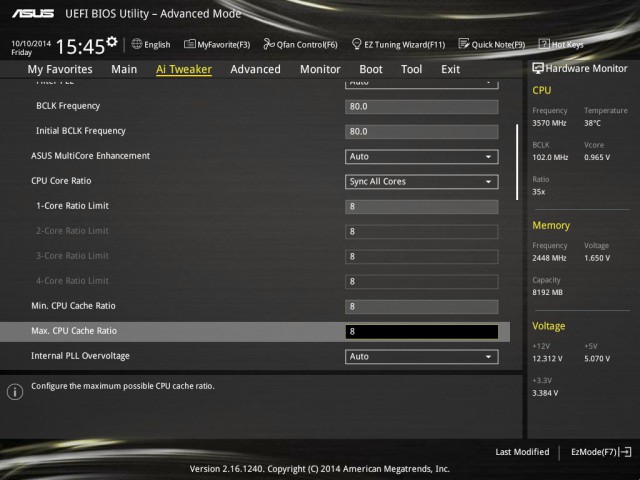Click the settings list scrollbar

pos(517,162)
